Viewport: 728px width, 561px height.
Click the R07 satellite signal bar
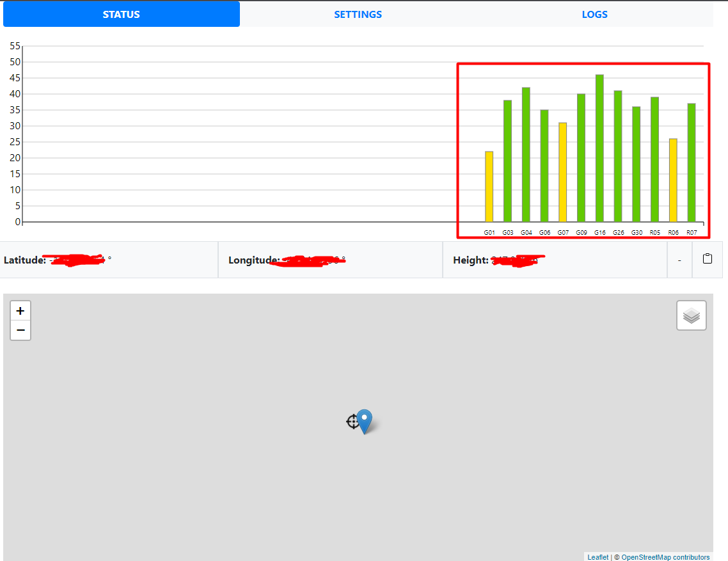point(692,162)
